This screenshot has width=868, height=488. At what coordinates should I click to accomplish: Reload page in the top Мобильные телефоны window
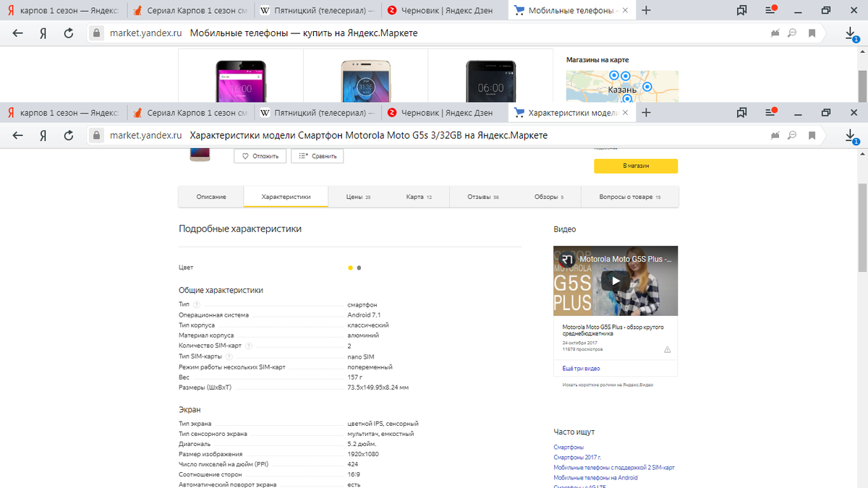[69, 33]
